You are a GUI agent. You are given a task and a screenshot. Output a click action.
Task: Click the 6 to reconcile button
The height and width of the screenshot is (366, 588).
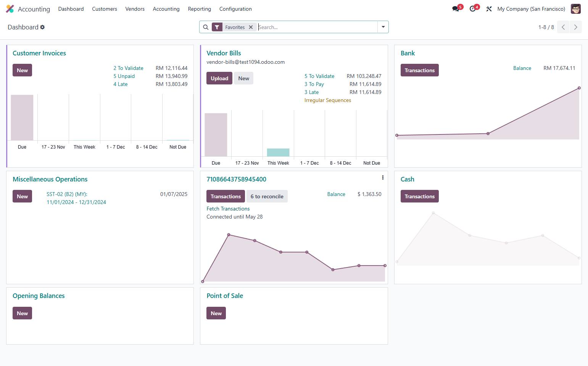[x=267, y=196]
